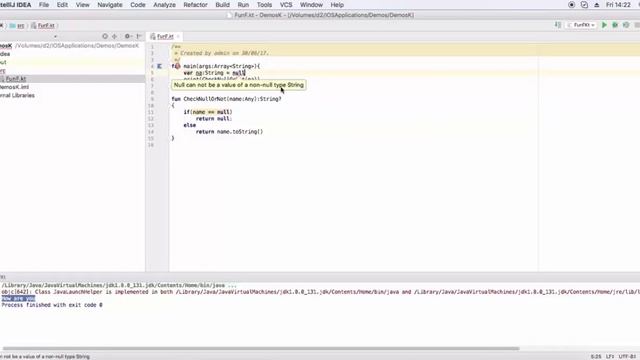Open the VCS menu
The height and width of the screenshot is (360, 640).
click(x=286, y=5)
